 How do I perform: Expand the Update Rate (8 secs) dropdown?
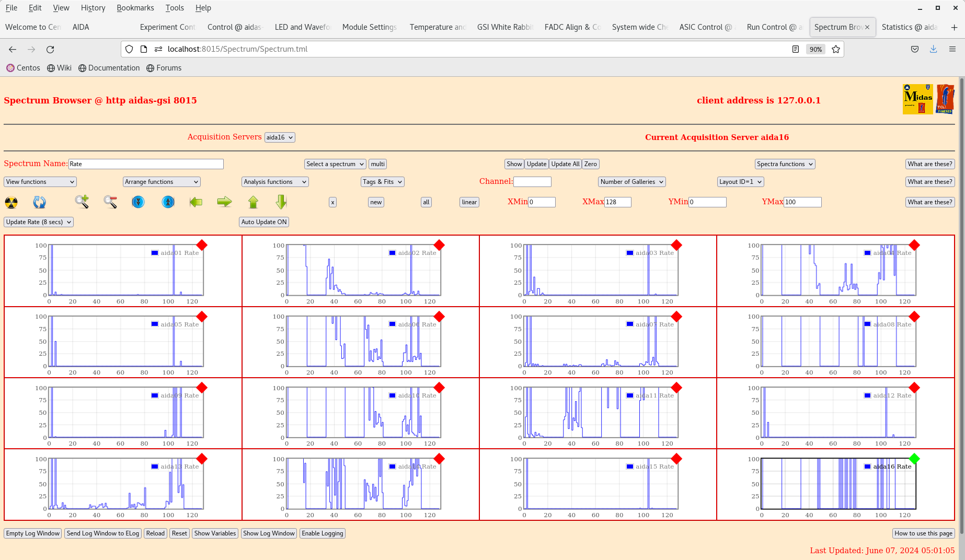coord(39,222)
